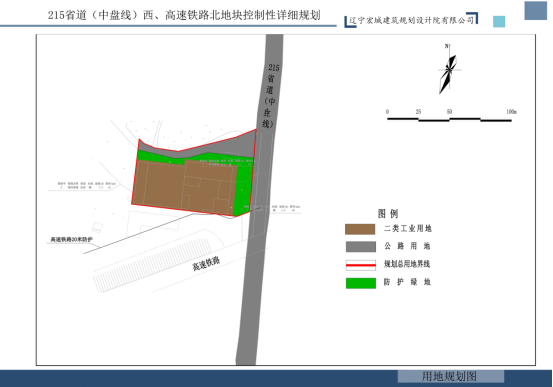Click the 215省道 road label on map
The image size is (553, 387).
(270, 96)
